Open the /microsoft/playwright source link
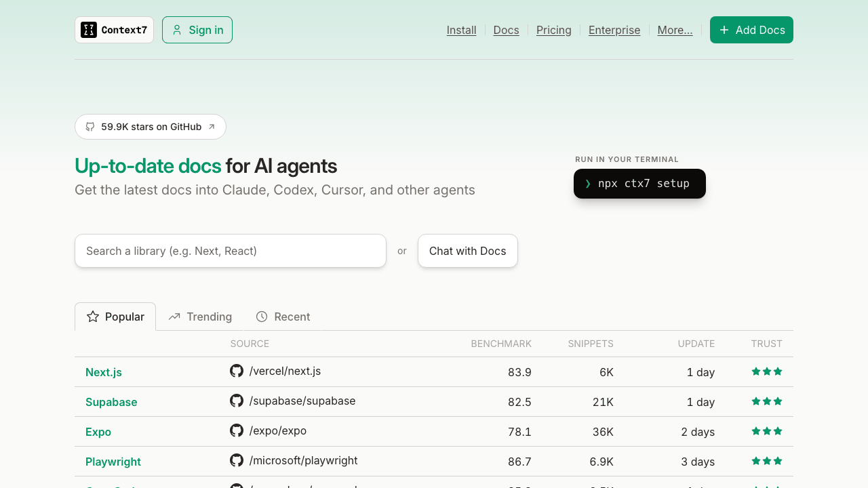 (303, 460)
